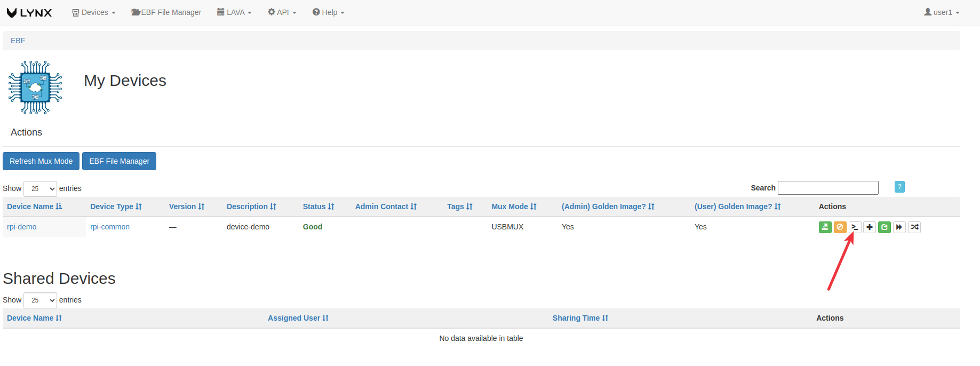Click the LYNX logo

[x=29, y=12]
